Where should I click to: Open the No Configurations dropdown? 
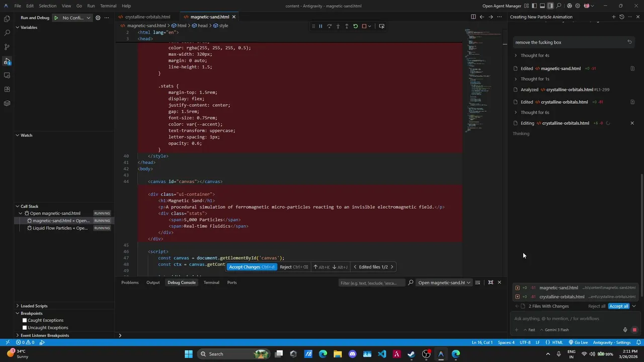coord(76,18)
